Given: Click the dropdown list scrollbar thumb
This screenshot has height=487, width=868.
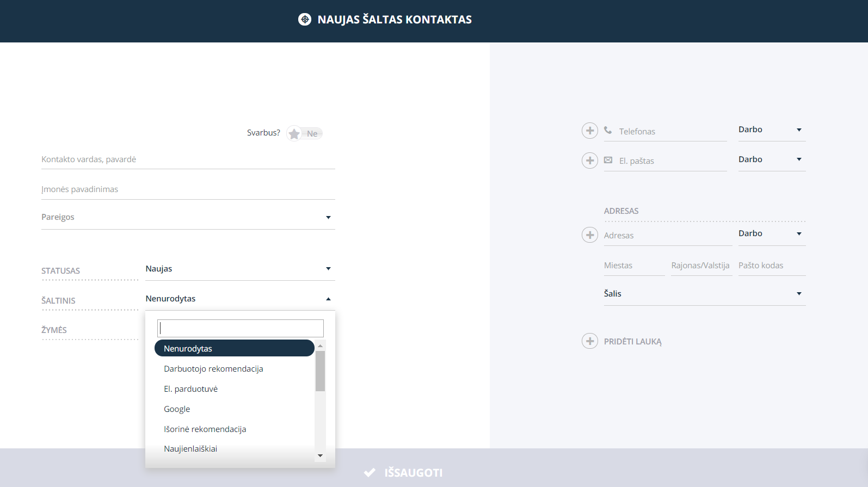Looking at the screenshot, I should (x=320, y=371).
